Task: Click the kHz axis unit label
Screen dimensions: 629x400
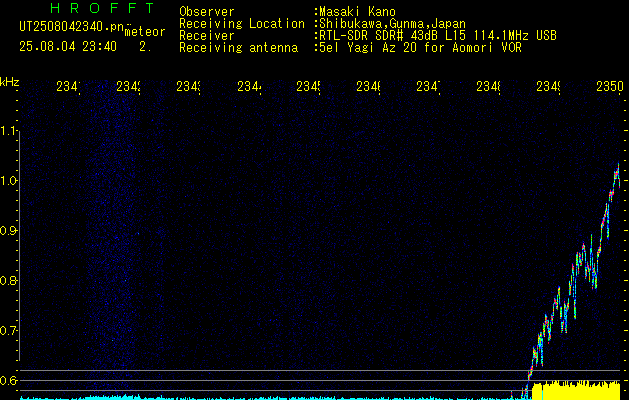Action: [x=9, y=82]
